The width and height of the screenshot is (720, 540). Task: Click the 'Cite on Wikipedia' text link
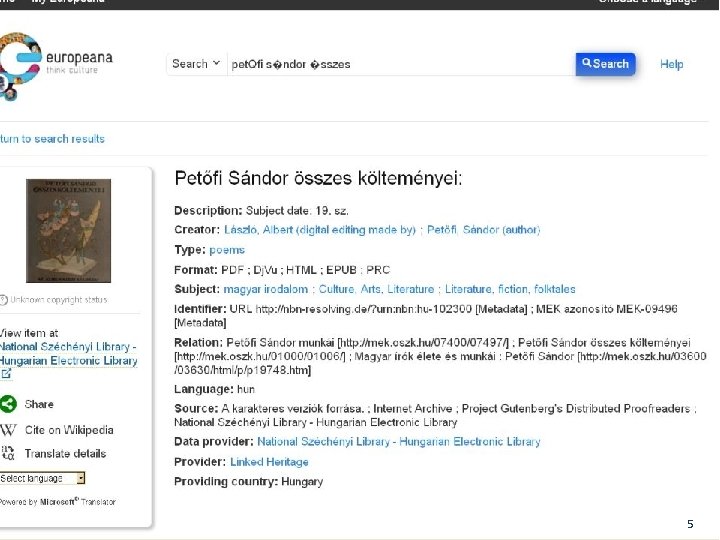pos(69,430)
